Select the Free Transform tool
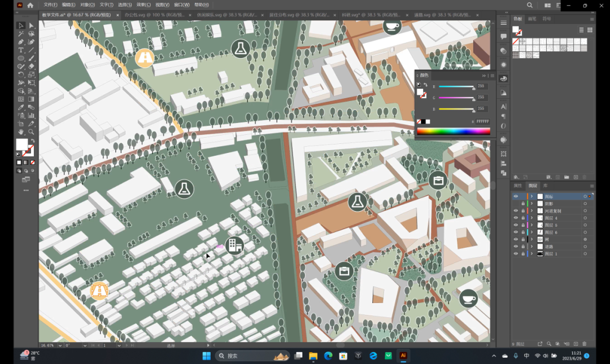The image size is (610, 364). click(x=32, y=83)
